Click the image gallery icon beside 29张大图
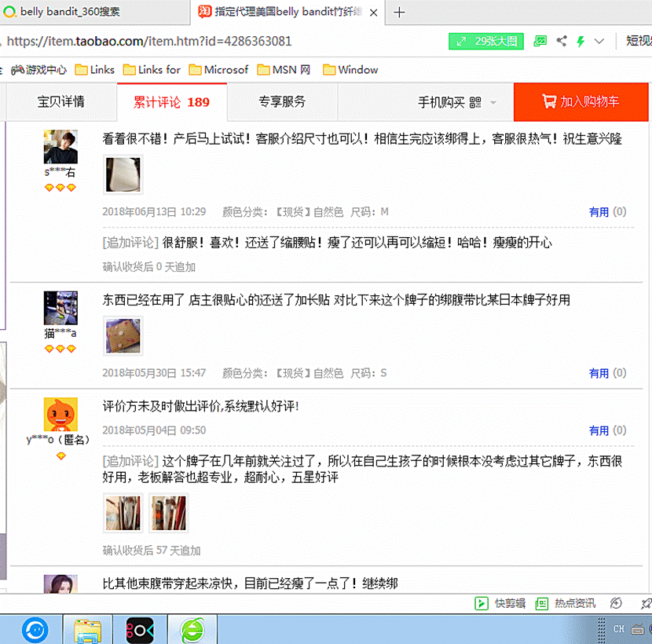The height and width of the screenshot is (644, 652). 540,41
